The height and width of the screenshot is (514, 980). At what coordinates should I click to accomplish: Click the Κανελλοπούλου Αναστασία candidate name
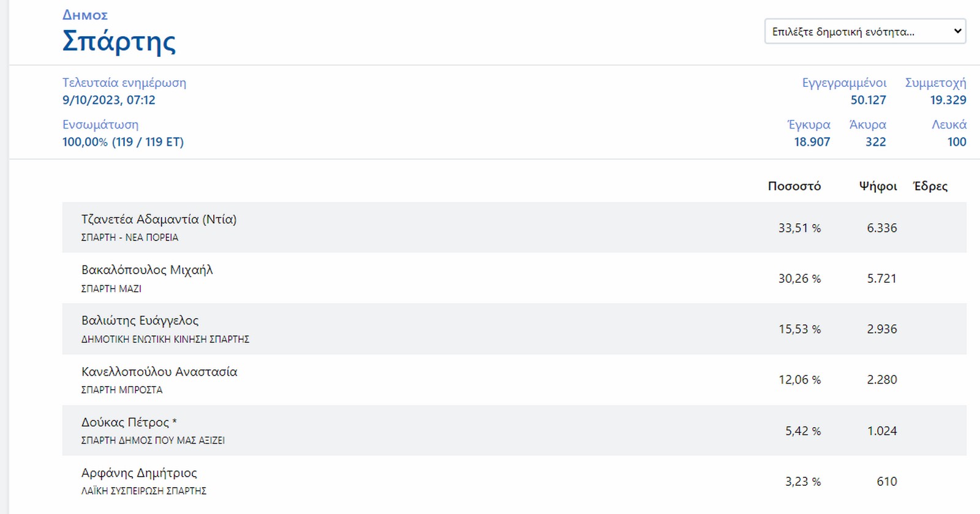coord(159,372)
